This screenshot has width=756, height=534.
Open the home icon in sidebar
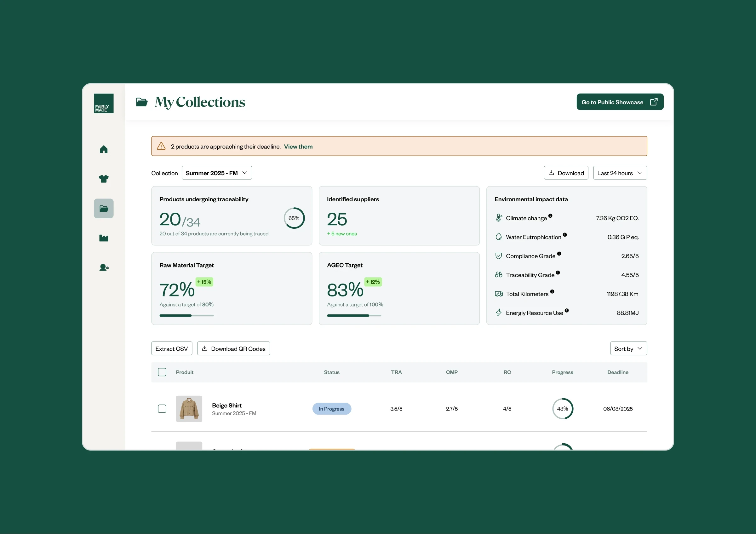pos(104,149)
